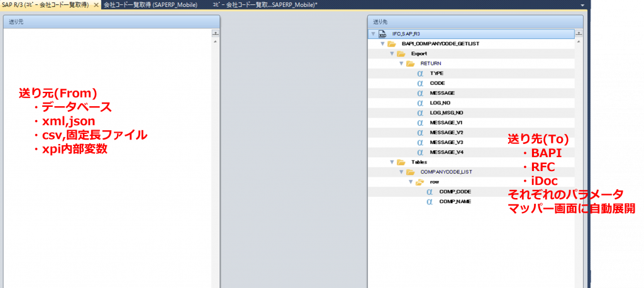
Task: Click the XSD file icon for IFC_SAP_R3
Action: pyautogui.click(x=382, y=34)
